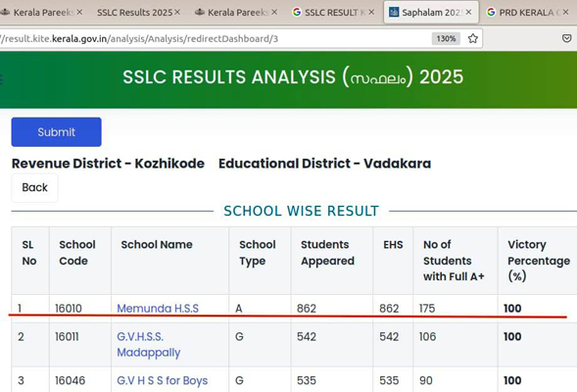Image resolution: width=577 pixels, height=392 pixels.
Task: Close the Saphalam 2025 tab
Action: (x=468, y=12)
